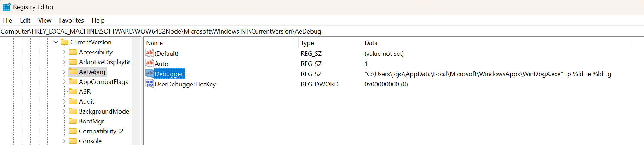
Task: Open the Help menu
Action: coord(98,20)
